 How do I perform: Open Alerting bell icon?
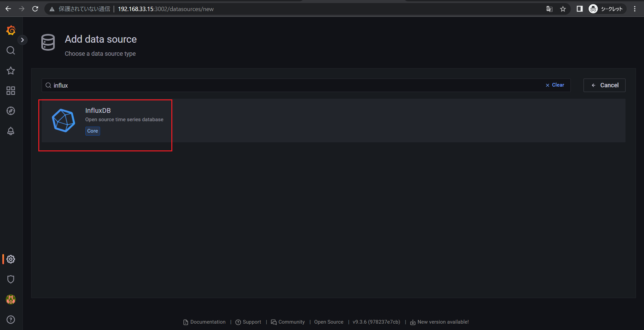click(x=11, y=131)
